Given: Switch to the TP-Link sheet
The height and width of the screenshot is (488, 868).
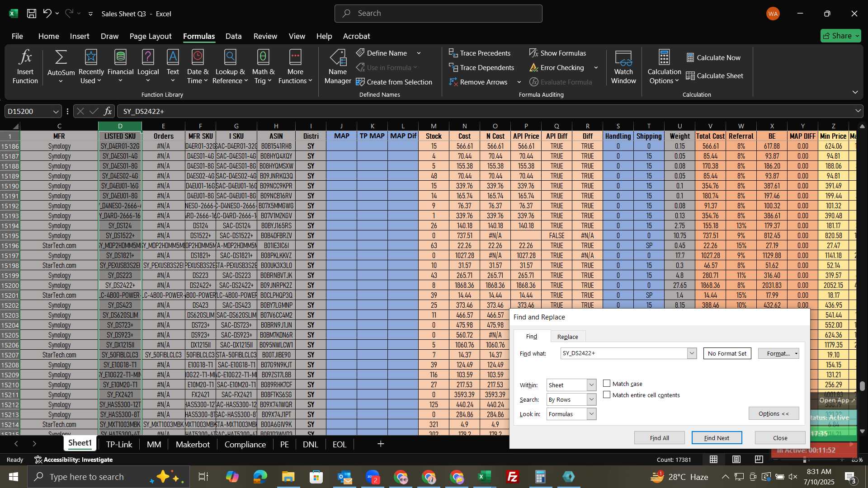Looking at the screenshot, I should point(119,444).
